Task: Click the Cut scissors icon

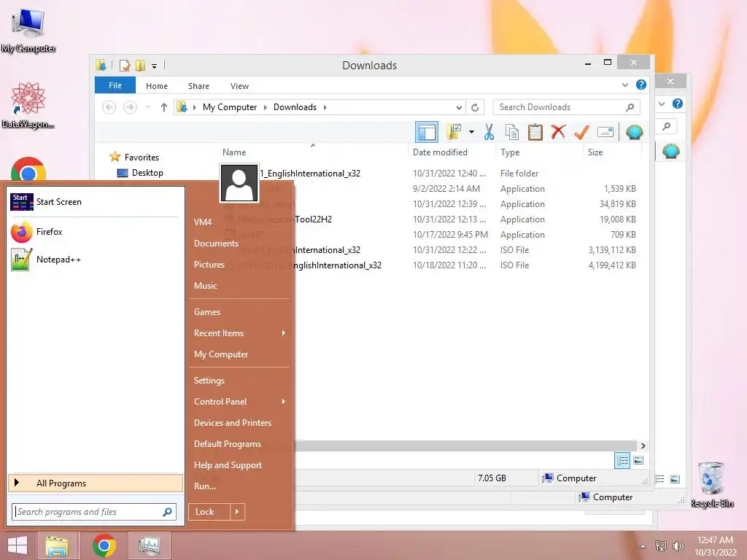Action: click(489, 132)
